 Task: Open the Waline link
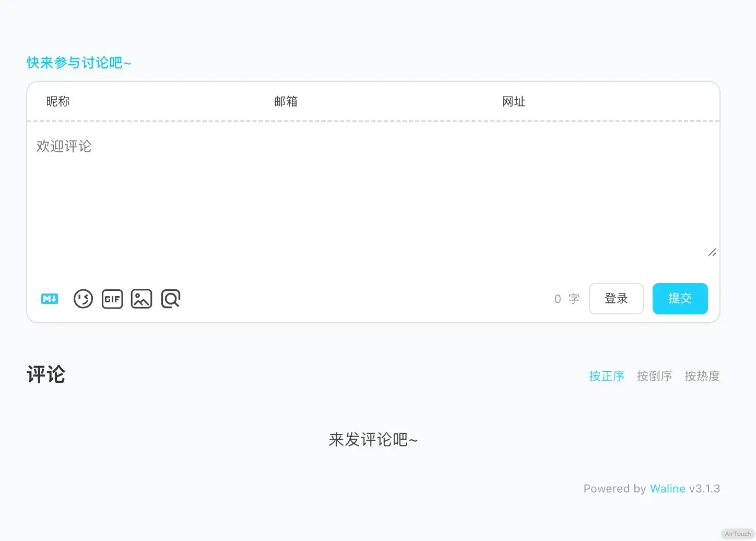click(x=667, y=489)
